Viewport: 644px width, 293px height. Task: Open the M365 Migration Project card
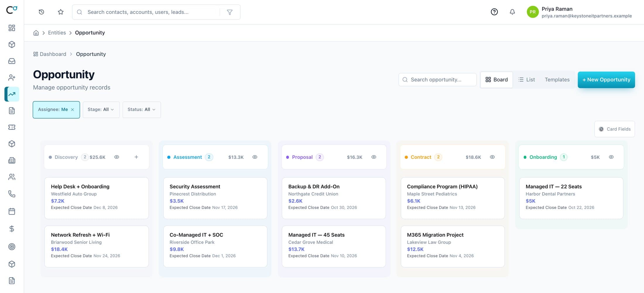pos(453,246)
